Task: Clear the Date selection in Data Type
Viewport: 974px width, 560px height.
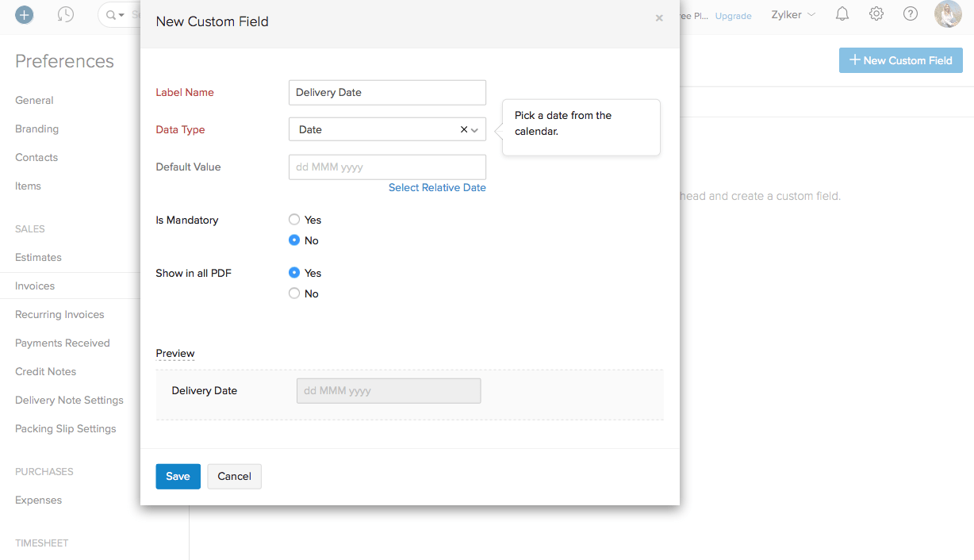Action: 464,129
